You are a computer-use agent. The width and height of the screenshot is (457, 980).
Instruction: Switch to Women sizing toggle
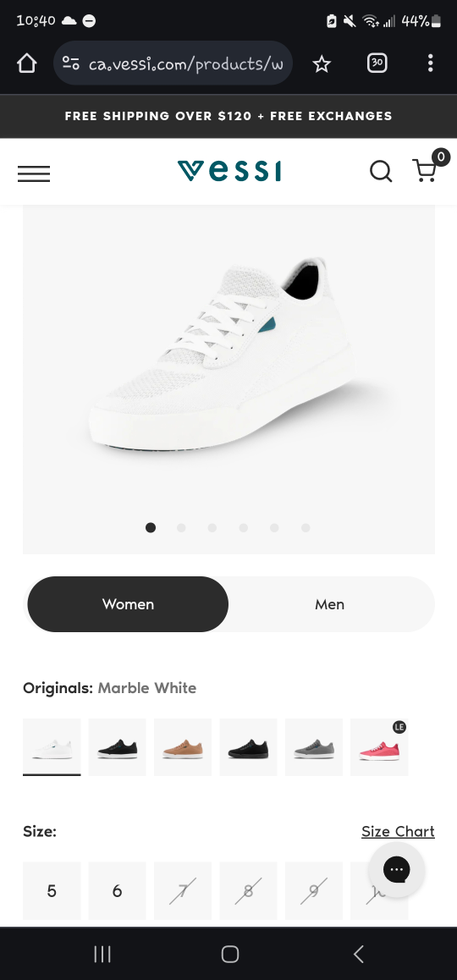tap(128, 603)
